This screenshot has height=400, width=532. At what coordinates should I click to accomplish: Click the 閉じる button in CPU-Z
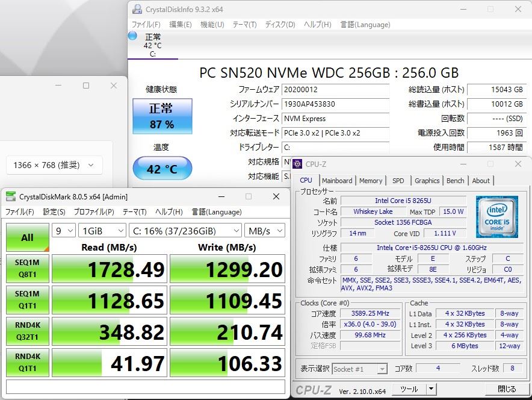tap(507, 389)
